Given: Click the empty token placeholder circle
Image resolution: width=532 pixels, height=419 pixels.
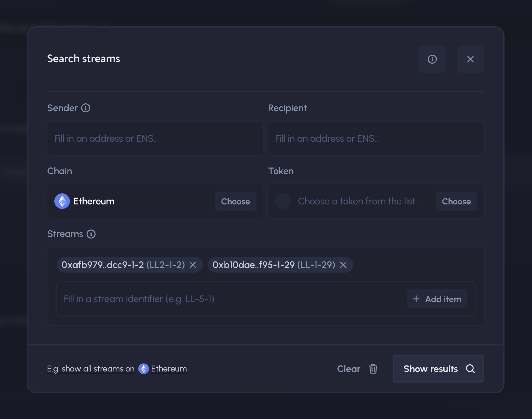Looking at the screenshot, I should (283, 201).
